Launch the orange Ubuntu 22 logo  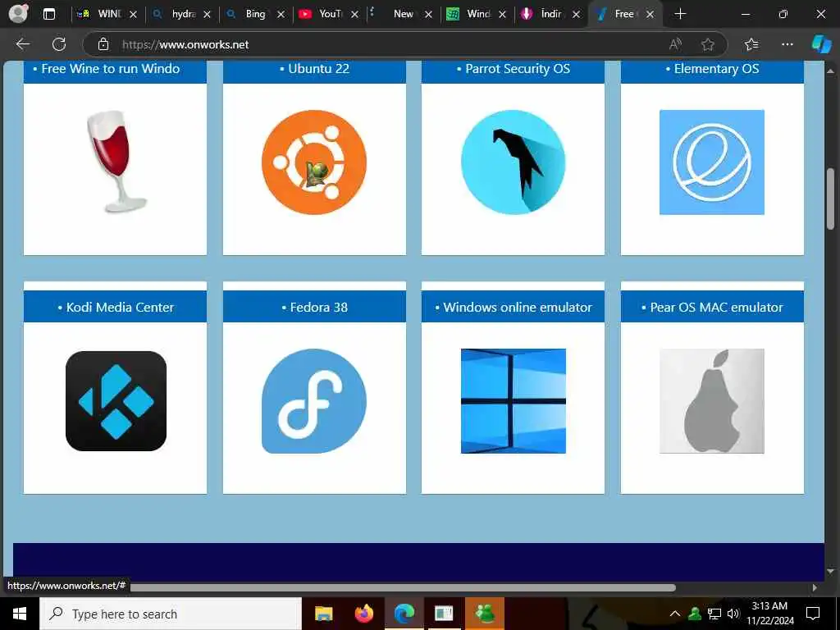pos(314,162)
